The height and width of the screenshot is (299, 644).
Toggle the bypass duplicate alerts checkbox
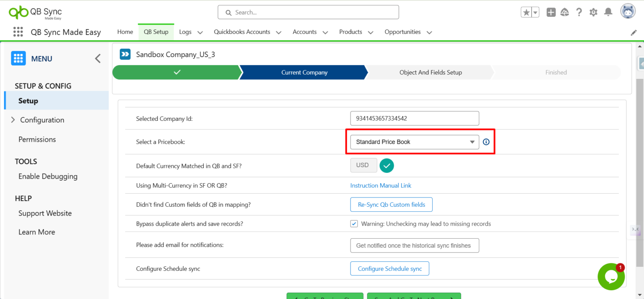point(354,224)
